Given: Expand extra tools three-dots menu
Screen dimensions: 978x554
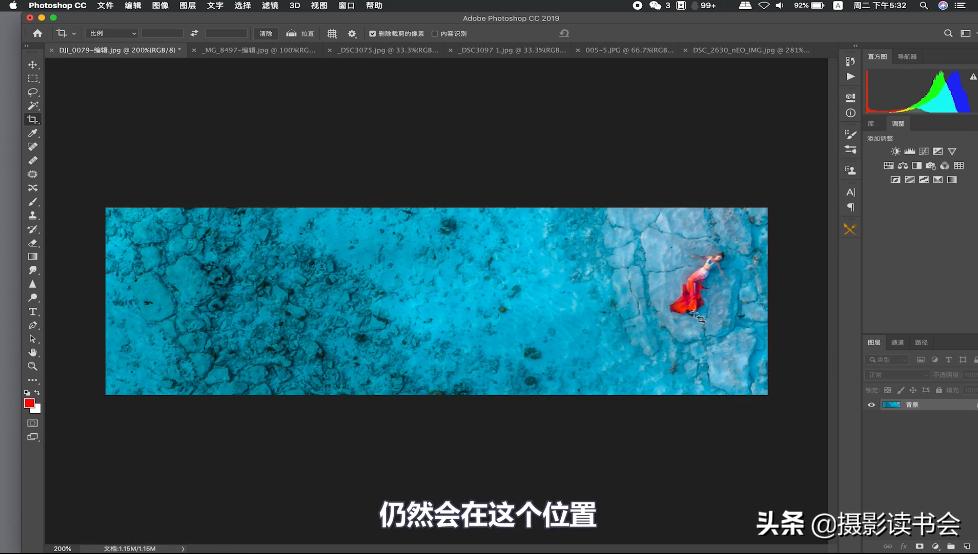Looking at the screenshot, I should [x=32, y=380].
